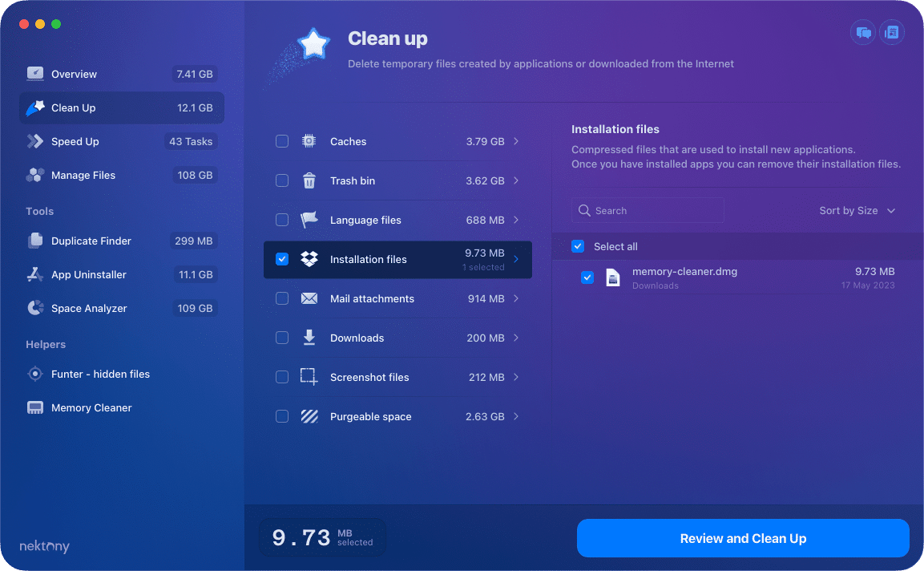Uncheck the Installation files checkbox
This screenshot has height=571, width=924.
(x=281, y=259)
